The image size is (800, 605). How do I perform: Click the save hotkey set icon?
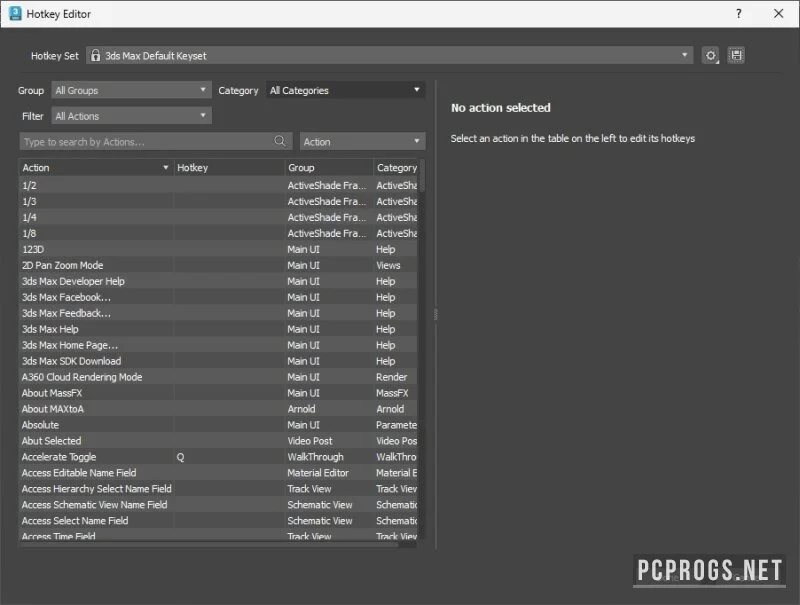coord(736,55)
